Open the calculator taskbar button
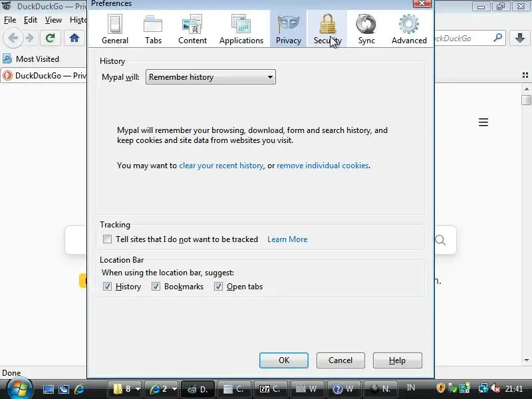The height and width of the screenshot is (399, 532). click(234, 389)
